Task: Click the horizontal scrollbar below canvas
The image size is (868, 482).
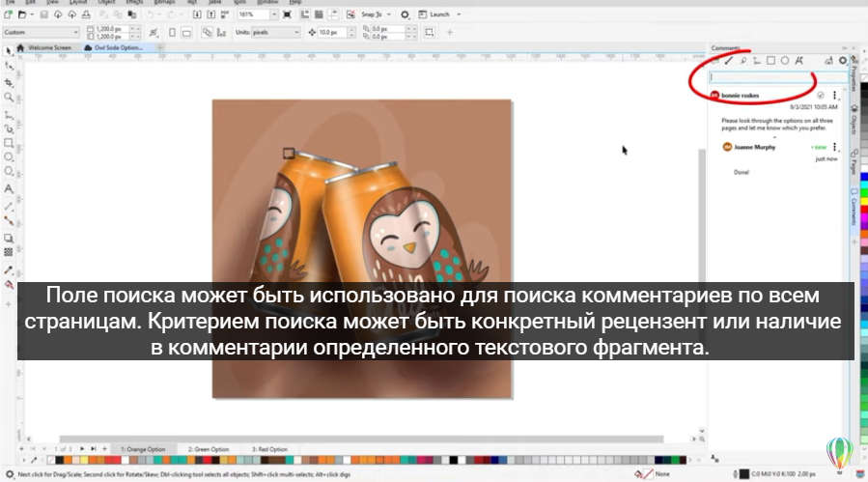Action: 361,439
